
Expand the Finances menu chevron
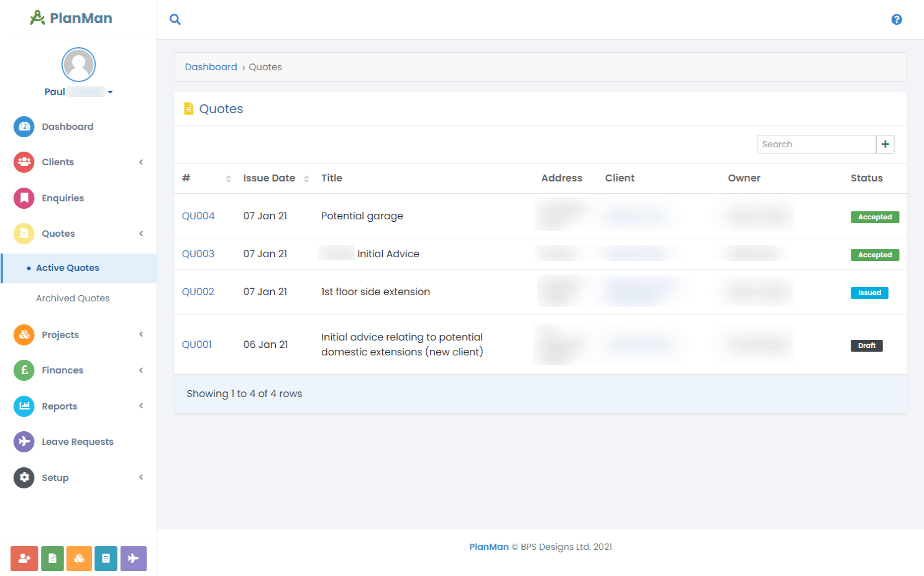coord(141,370)
